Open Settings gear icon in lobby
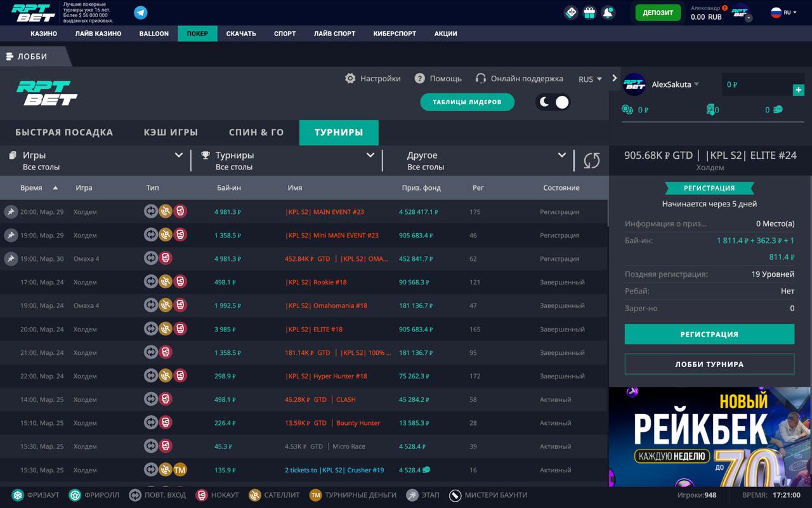Screen dimensions: 812x508 (350, 78)
